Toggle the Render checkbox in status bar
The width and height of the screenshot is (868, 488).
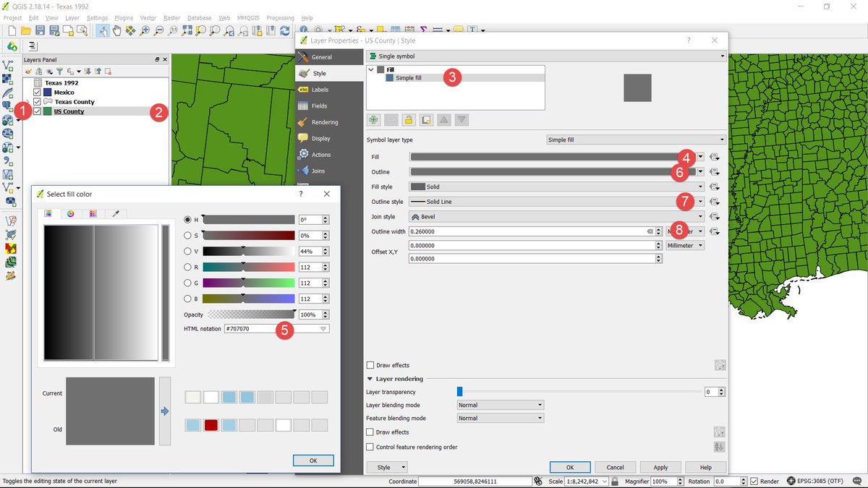754,481
